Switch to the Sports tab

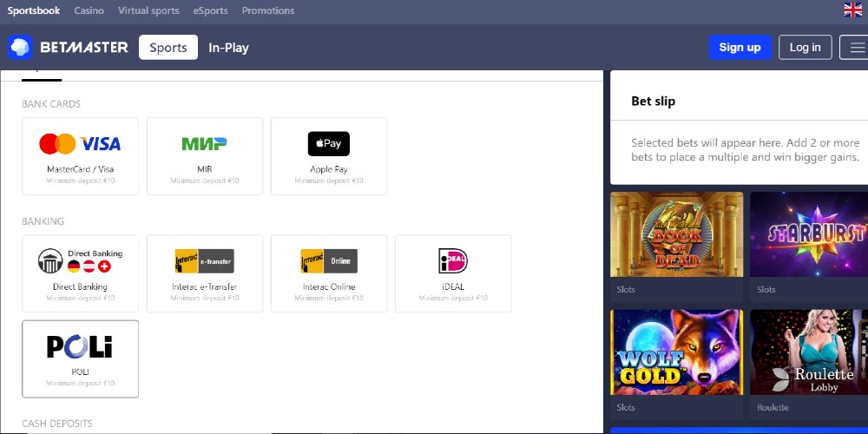(x=168, y=48)
